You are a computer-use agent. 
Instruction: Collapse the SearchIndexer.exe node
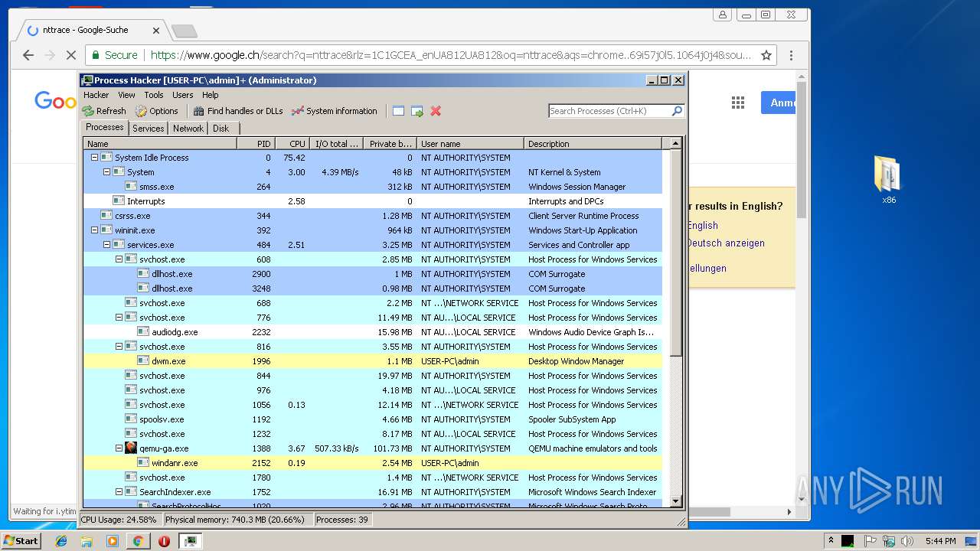119,492
